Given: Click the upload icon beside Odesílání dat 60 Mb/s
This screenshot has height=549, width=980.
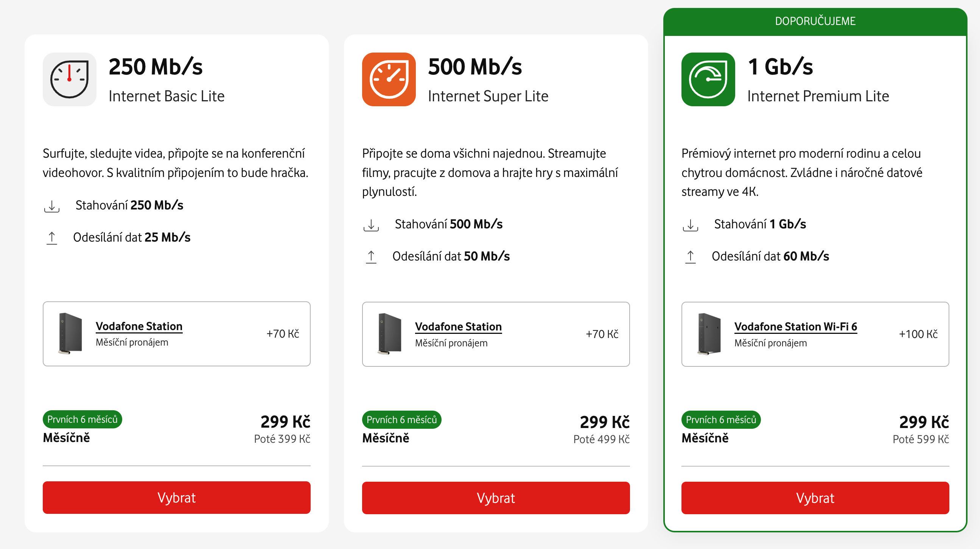Looking at the screenshot, I should [x=690, y=257].
